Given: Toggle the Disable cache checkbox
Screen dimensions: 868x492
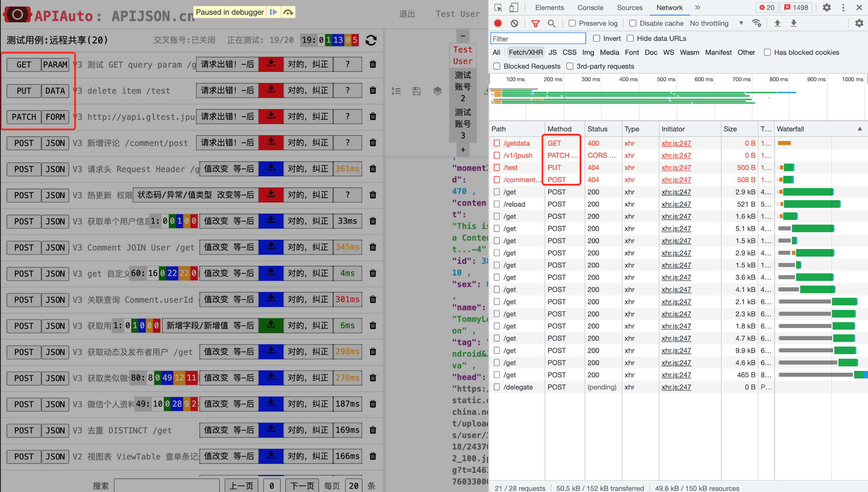Looking at the screenshot, I should 633,23.
